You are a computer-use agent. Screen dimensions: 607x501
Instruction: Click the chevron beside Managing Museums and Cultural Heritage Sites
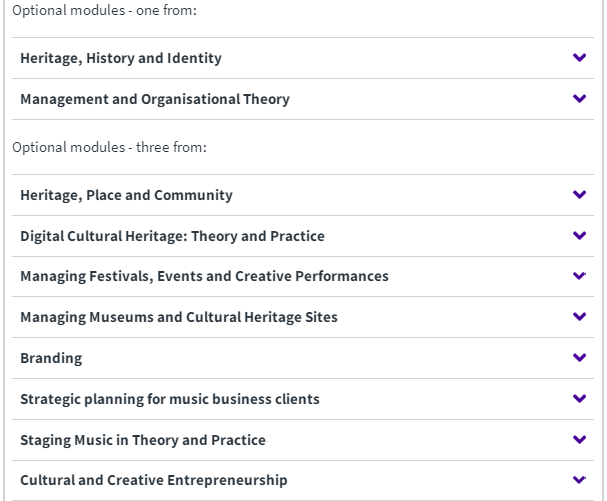click(579, 317)
